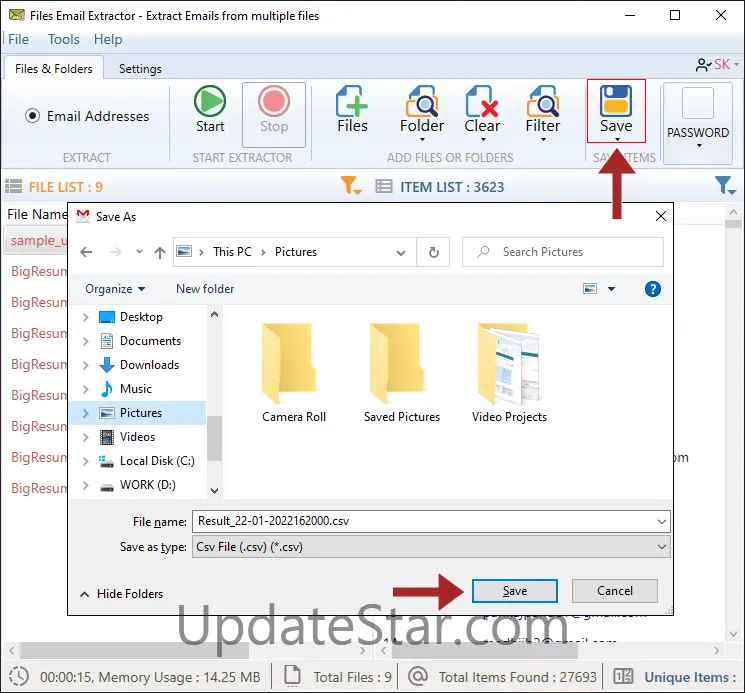Click This PC in the address path
The height and width of the screenshot is (693, 745).
pyautogui.click(x=232, y=252)
